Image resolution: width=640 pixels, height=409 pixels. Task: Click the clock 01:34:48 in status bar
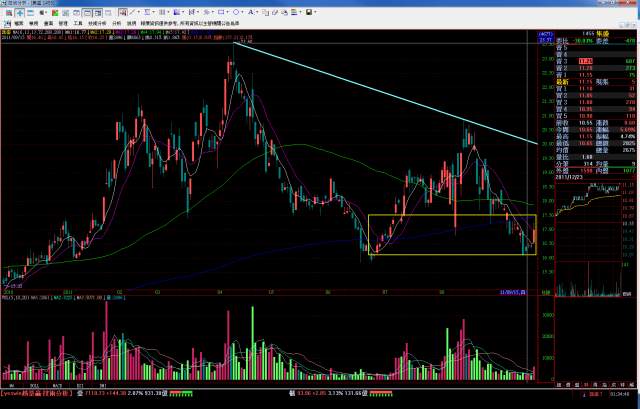coord(619,394)
